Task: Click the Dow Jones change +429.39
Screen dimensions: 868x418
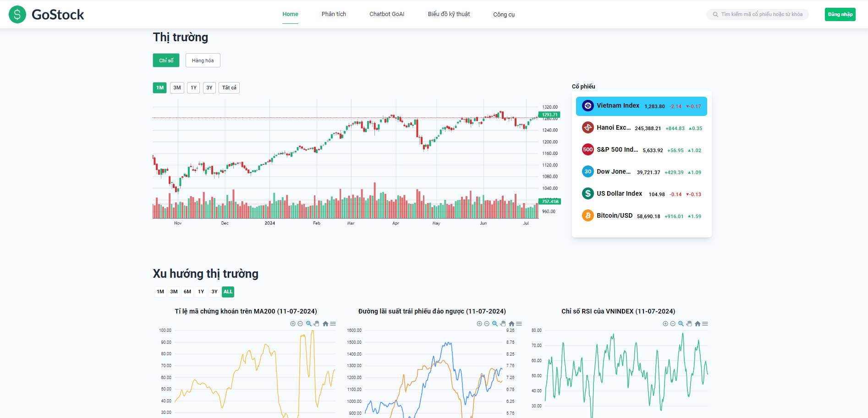Action: [x=674, y=172]
